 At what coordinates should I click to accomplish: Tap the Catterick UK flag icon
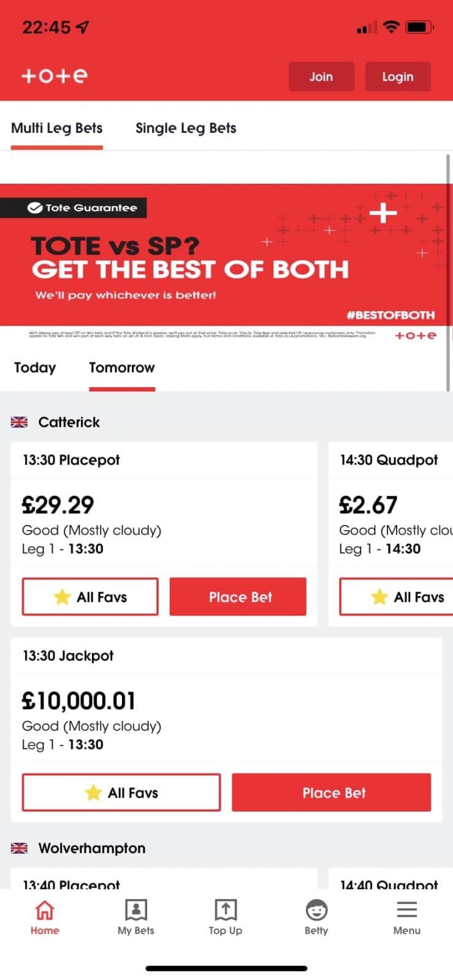pos(20,422)
